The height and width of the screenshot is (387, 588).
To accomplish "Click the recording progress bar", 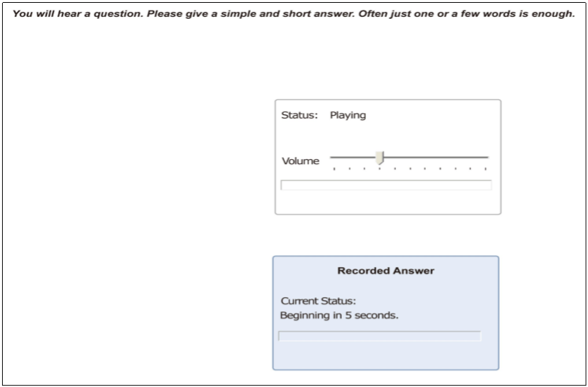I will 379,336.
